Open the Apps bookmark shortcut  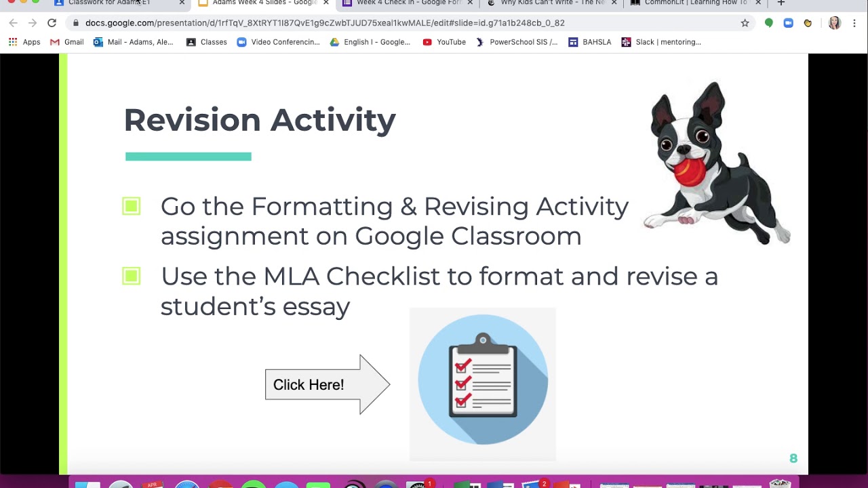click(x=24, y=42)
